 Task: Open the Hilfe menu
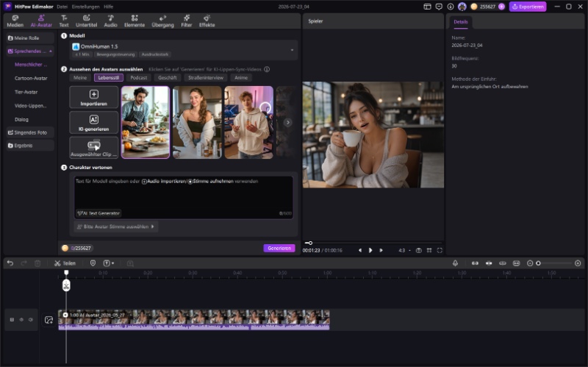(108, 7)
